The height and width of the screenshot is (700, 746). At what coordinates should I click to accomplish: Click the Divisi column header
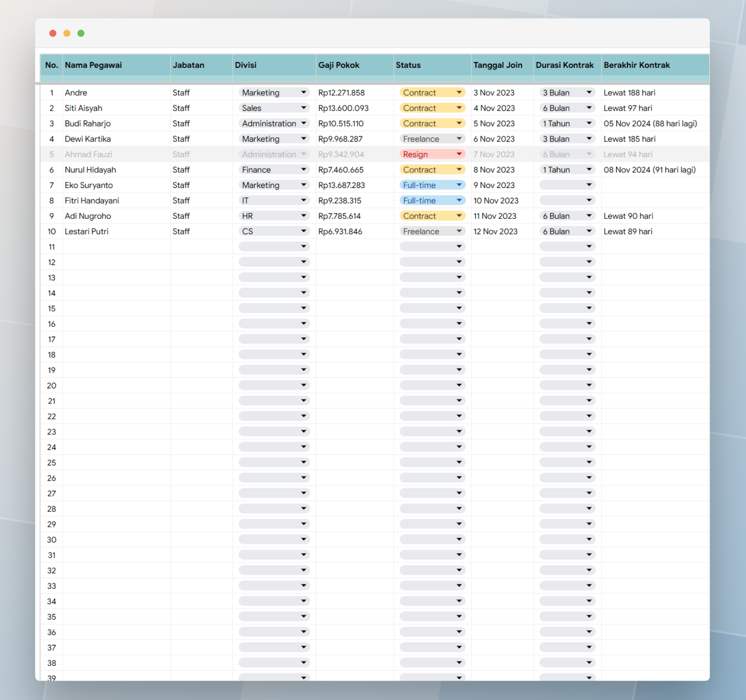274,65
